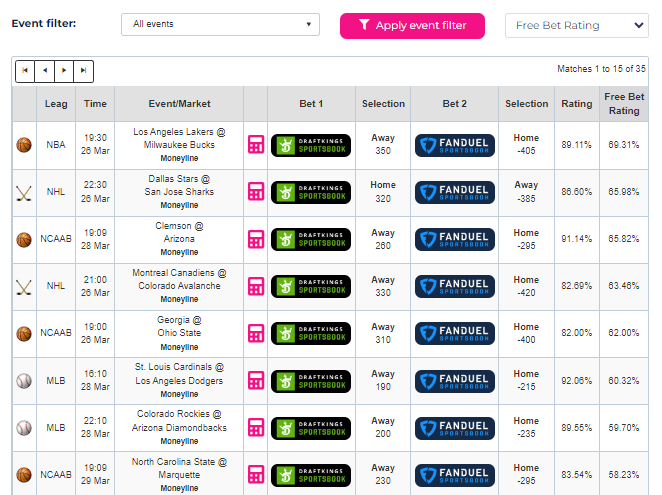Click basketball icon in Lakers @ Bucks row
Image resolution: width=662 pixels, height=495 pixels.
[x=24, y=145]
